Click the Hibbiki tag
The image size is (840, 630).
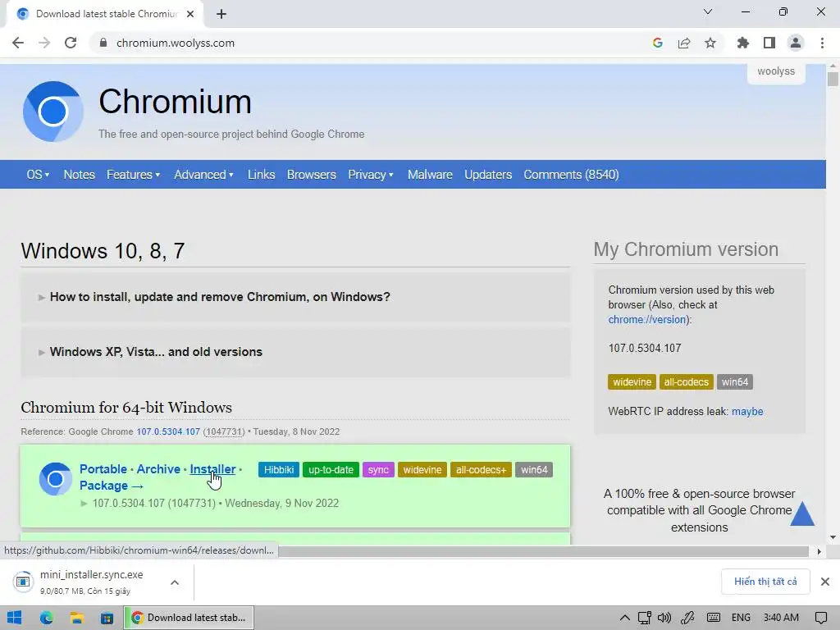click(279, 470)
